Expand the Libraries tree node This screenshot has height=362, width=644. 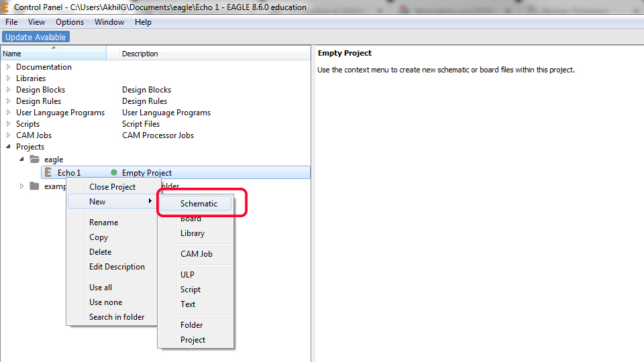click(x=8, y=78)
